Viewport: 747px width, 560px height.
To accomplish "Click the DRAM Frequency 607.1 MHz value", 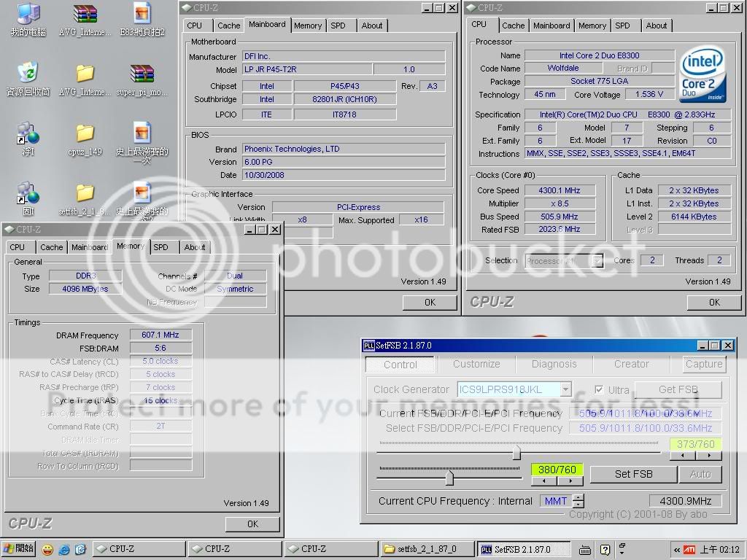I will [160, 335].
